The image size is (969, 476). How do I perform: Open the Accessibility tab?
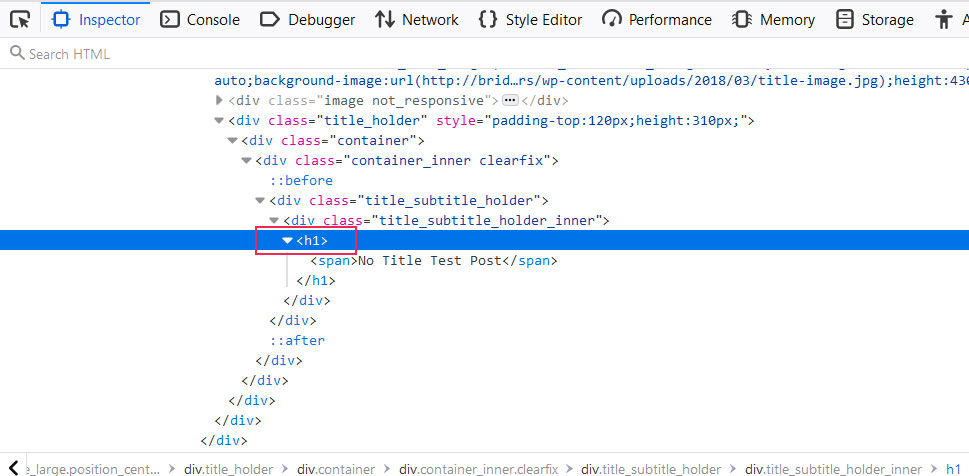click(x=944, y=19)
